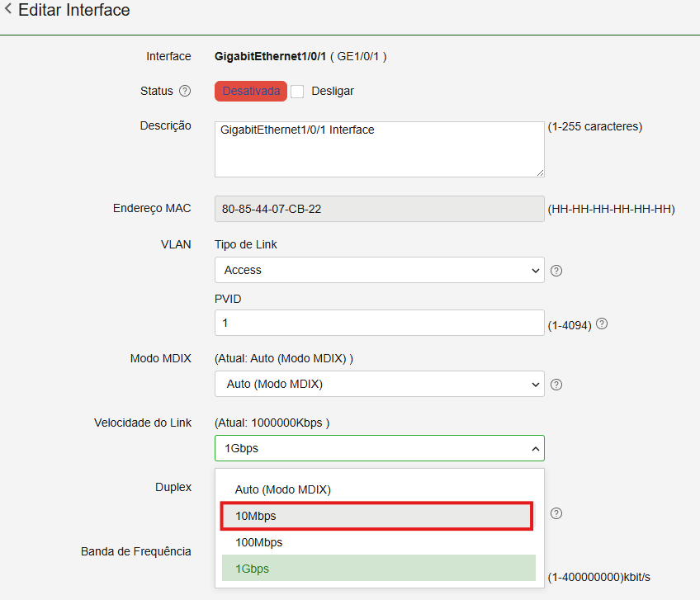Click the red Desativada status badge
700x600 pixels.
click(x=250, y=91)
